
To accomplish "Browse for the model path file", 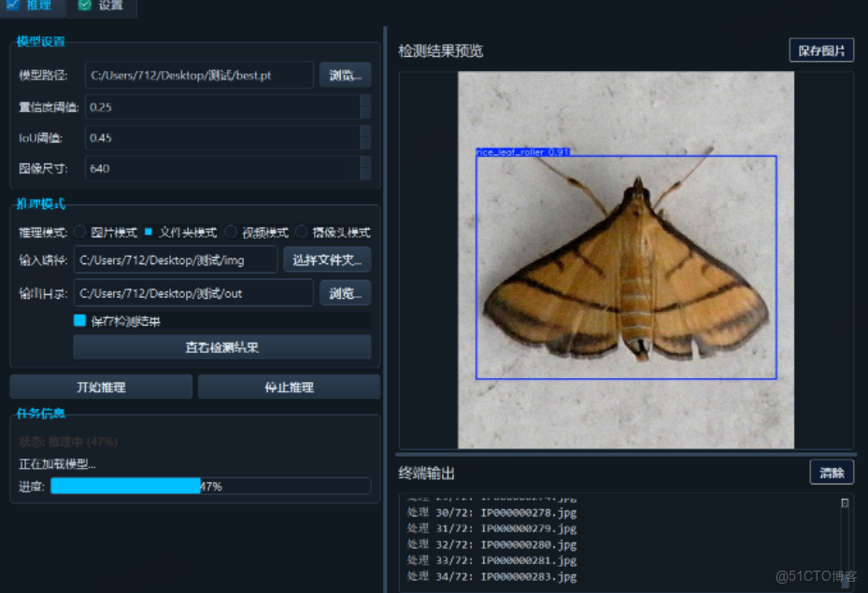I will tap(345, 76).
